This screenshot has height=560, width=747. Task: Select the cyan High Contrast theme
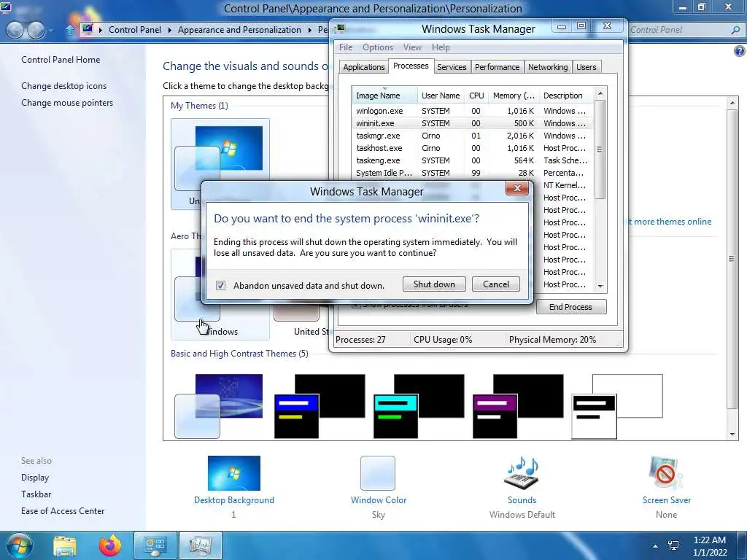[x=419, y=406]
